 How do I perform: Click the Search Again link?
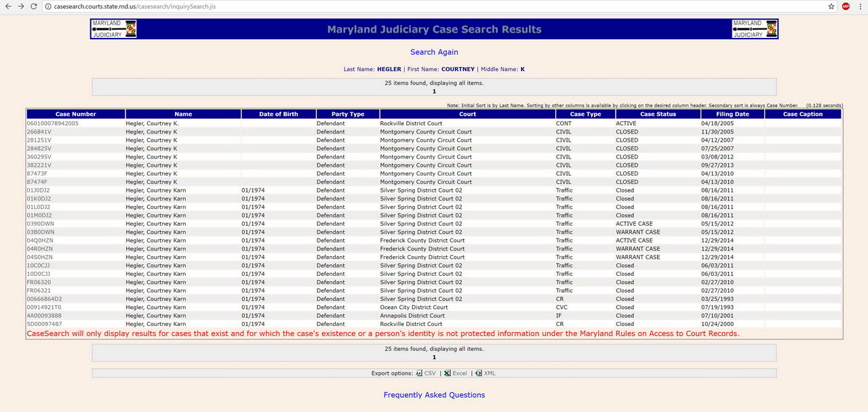point(434,52)
